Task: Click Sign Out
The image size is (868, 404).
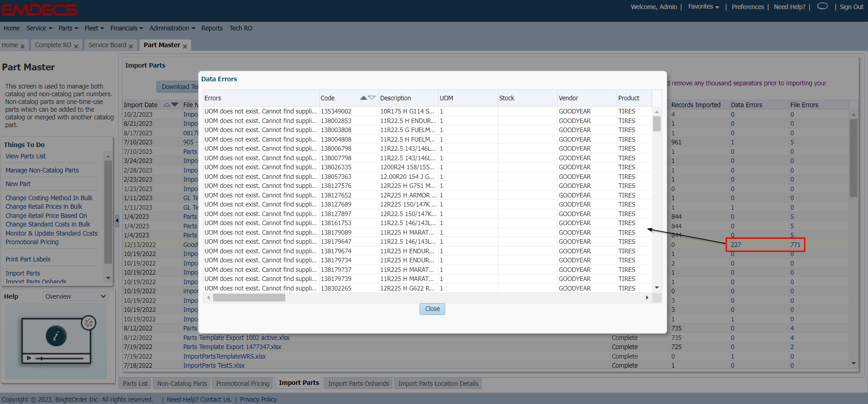Action: tap(851, 7)
